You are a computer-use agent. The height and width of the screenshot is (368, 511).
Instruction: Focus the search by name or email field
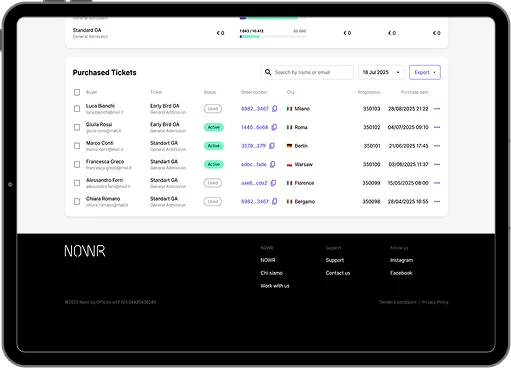[307, 72]
